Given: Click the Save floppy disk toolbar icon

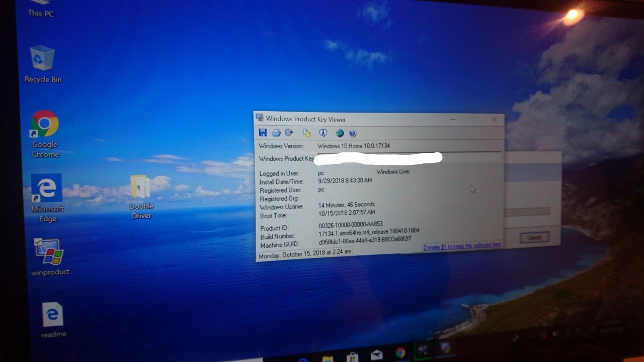Looking at the screenshot, I should (x=263, y=133).
